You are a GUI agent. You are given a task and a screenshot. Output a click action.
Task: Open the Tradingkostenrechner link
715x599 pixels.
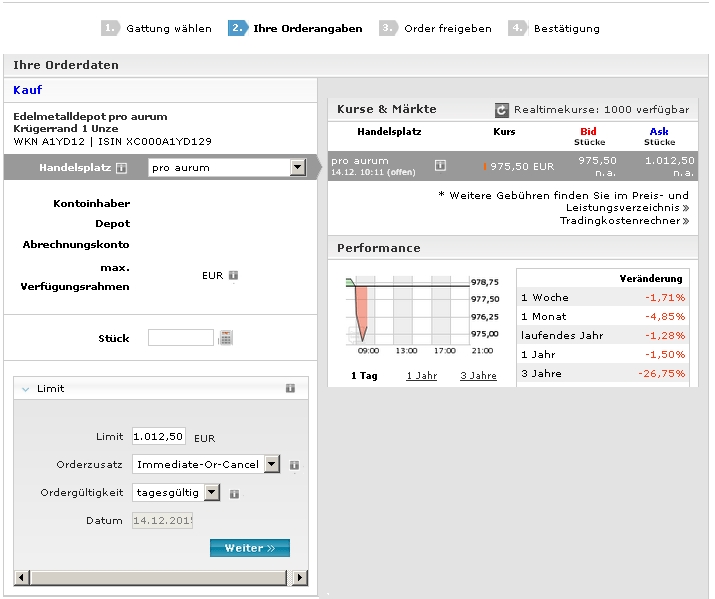click(623, 221)
